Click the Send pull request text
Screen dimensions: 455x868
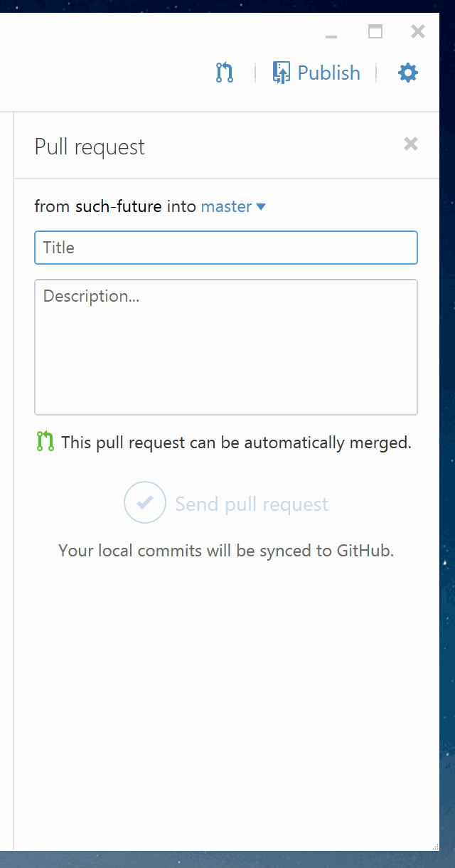click(252, 504)
